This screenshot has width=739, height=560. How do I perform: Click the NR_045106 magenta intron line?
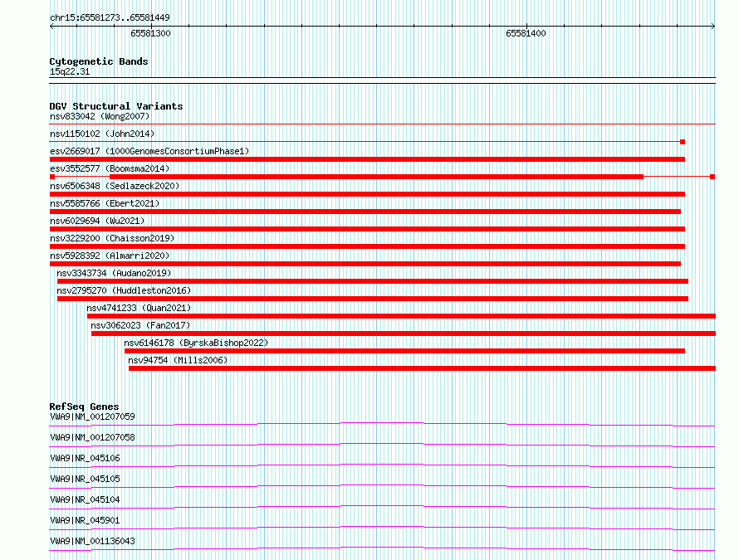382,465
